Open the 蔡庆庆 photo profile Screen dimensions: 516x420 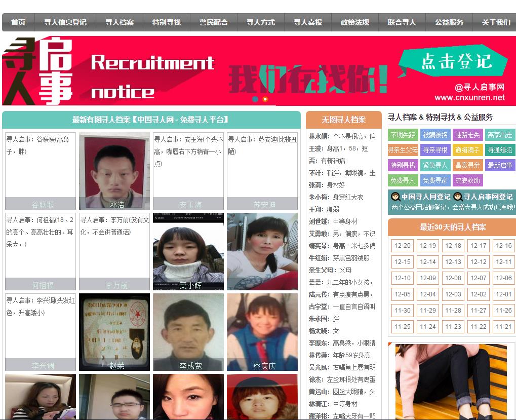262,332
